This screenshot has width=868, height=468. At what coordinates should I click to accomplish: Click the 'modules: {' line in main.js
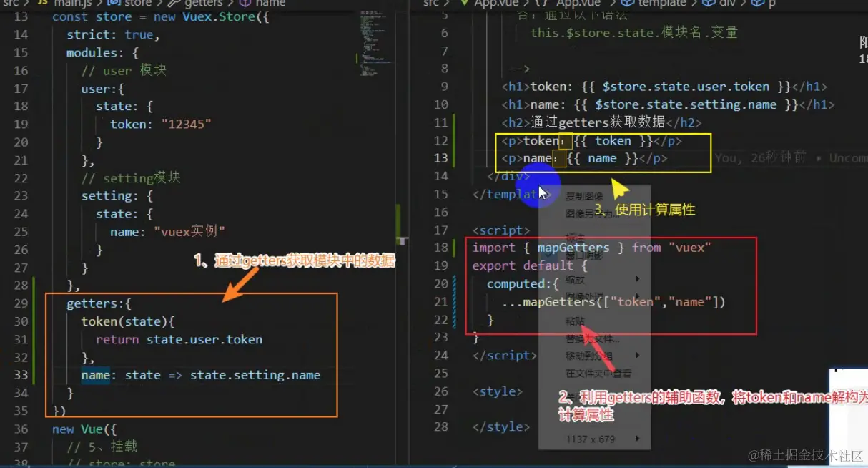pyautogui.click(x=102, y=52)
